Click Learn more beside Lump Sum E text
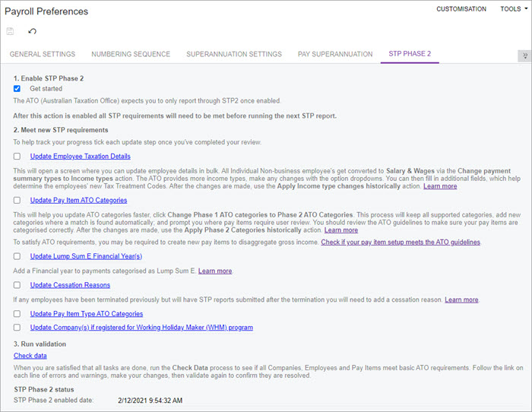This screenshot has width=532, height=412. coord(215,271)
